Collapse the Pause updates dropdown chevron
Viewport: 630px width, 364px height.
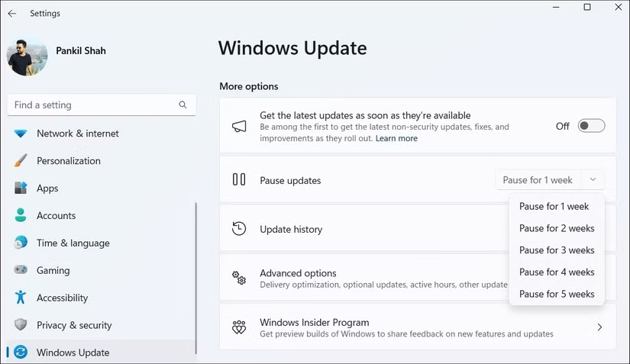[593, 180]
